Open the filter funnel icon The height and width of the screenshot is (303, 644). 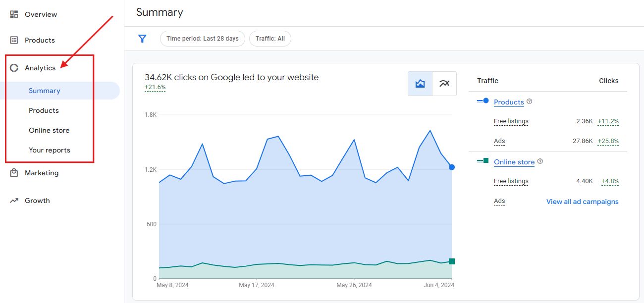coord(142,38)
